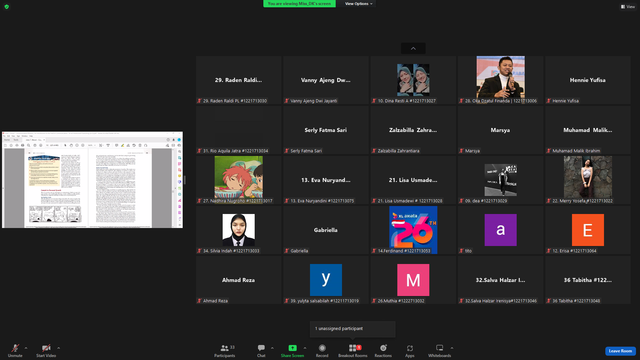Click Muthia's pink 'M' avatar

[x=413, y=280]
